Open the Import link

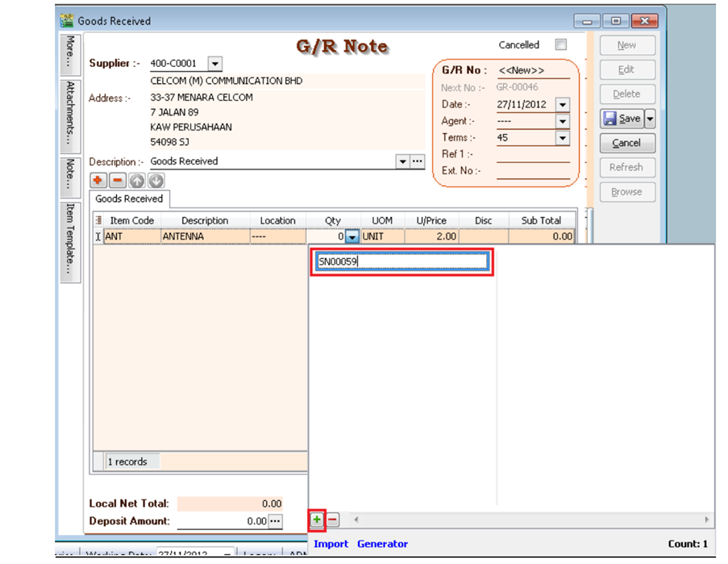point(331,544)
